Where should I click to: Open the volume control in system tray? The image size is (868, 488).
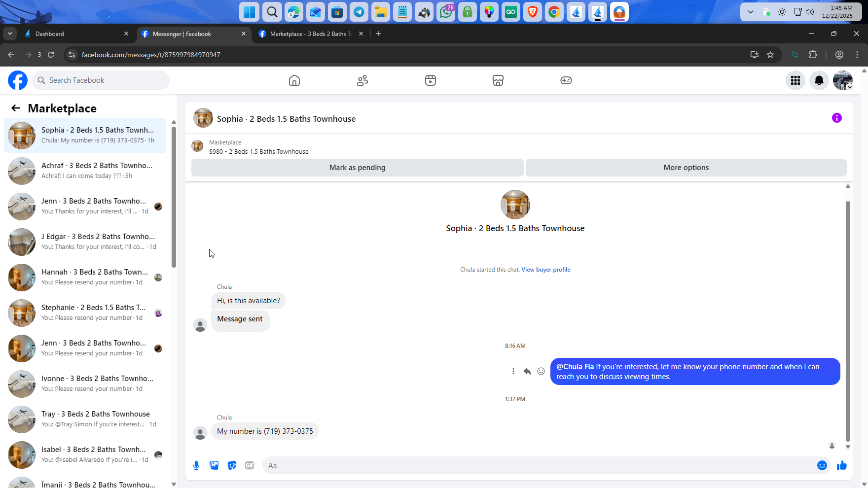coord(810,12)
